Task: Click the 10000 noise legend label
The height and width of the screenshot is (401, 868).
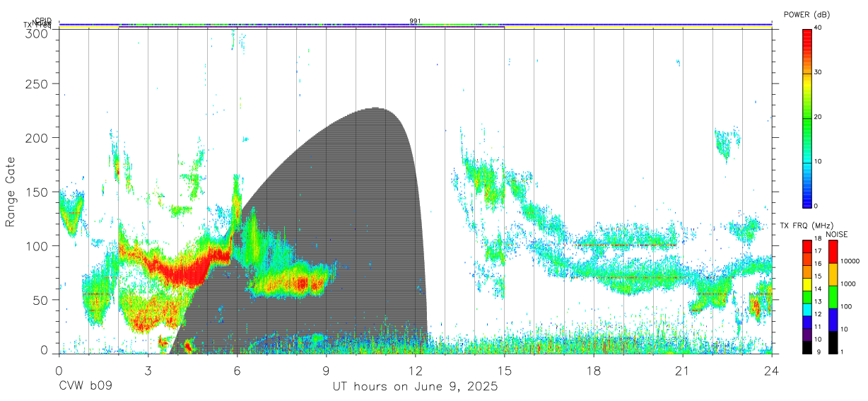Action: pos(849,261)
